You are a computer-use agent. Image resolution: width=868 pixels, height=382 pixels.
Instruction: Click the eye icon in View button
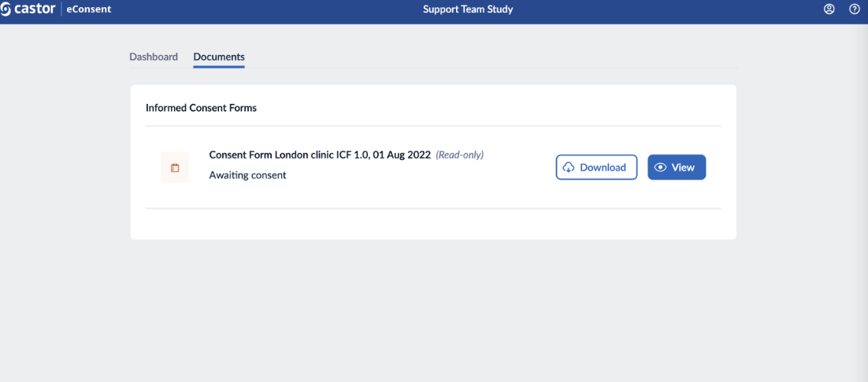coord(660,167)
